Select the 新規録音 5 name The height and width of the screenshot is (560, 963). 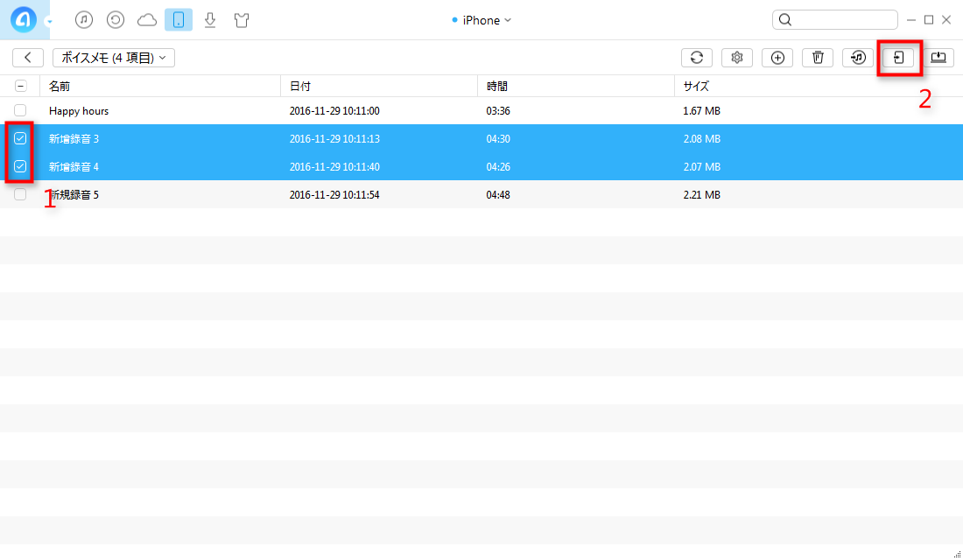coord(74,194)
